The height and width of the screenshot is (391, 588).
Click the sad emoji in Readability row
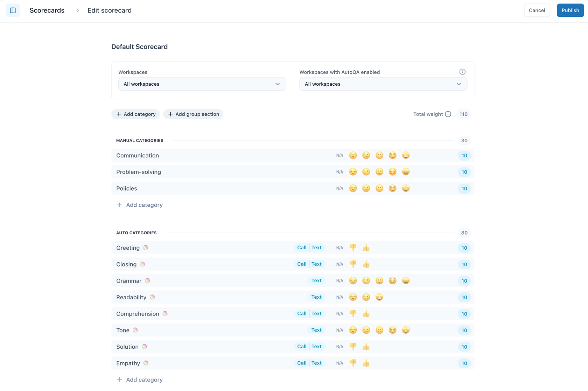(353, 297)
